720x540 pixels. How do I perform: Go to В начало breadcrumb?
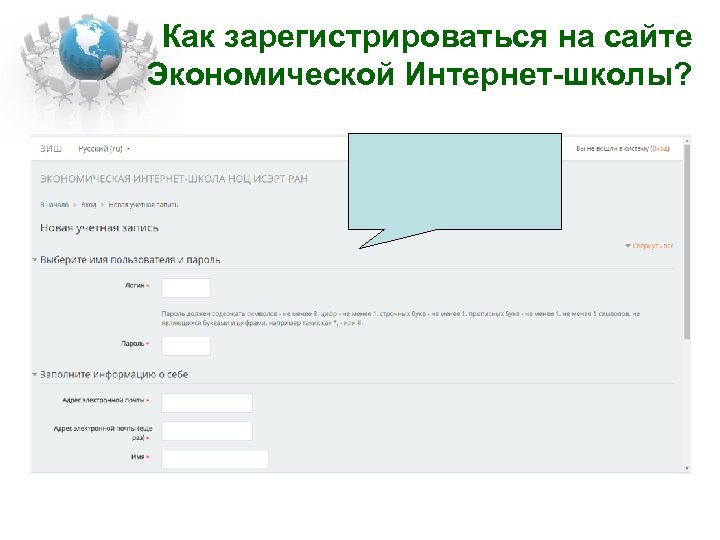(x=54, y=205)
